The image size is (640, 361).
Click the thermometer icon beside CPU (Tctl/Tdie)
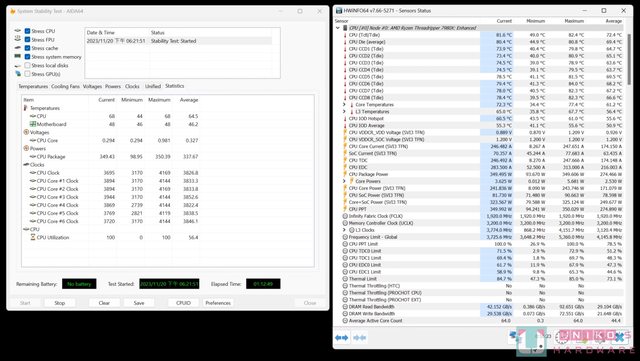(345, 35)
